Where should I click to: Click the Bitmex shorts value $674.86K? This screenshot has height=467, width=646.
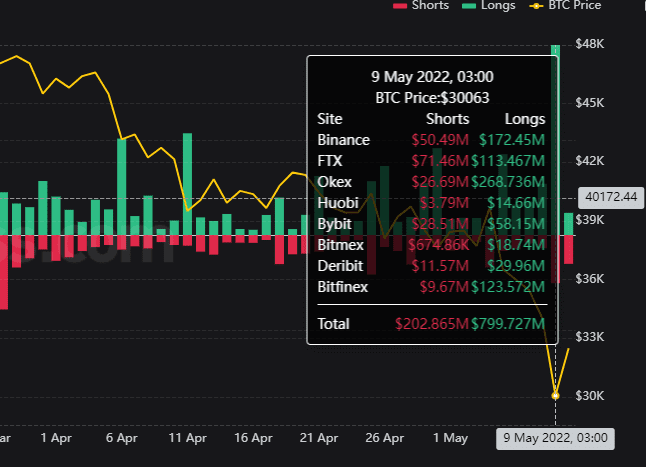(x=438, y=245)
